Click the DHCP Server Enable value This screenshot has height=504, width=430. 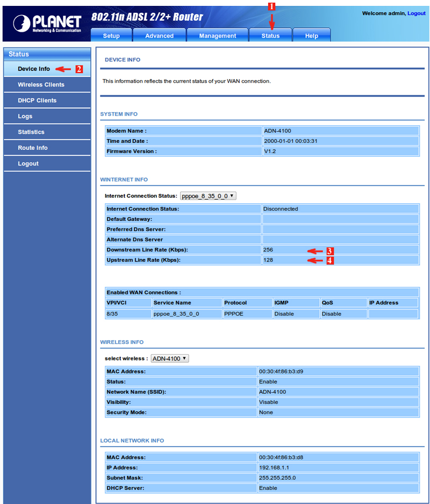(x=268, y=488)
